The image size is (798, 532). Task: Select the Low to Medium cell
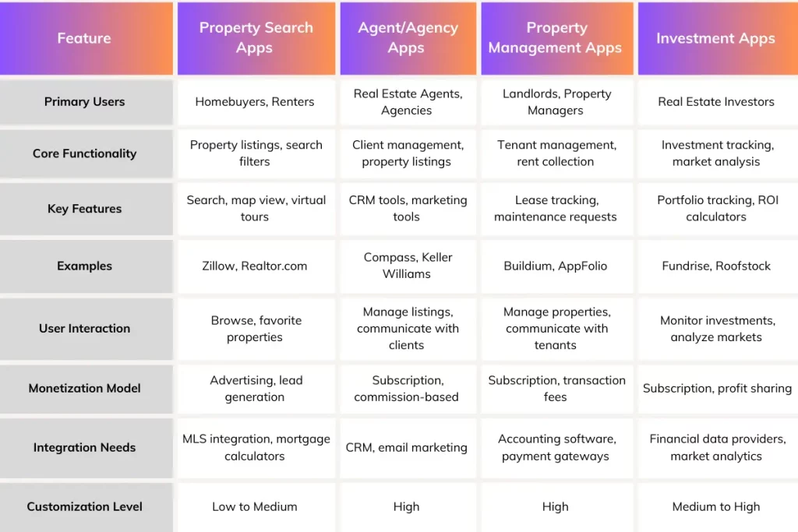click(255, 506)
